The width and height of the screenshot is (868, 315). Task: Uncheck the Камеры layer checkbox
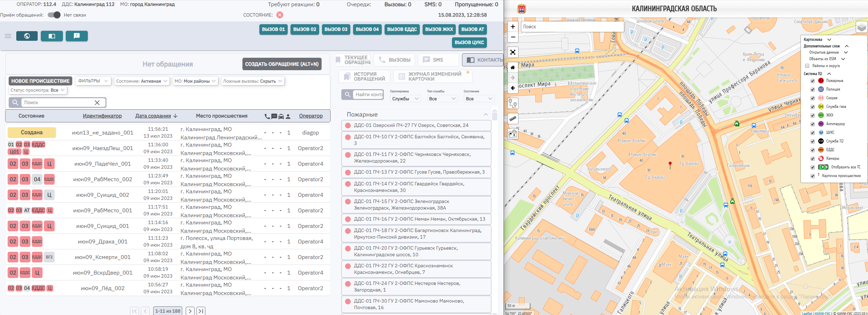pos(813,159)
